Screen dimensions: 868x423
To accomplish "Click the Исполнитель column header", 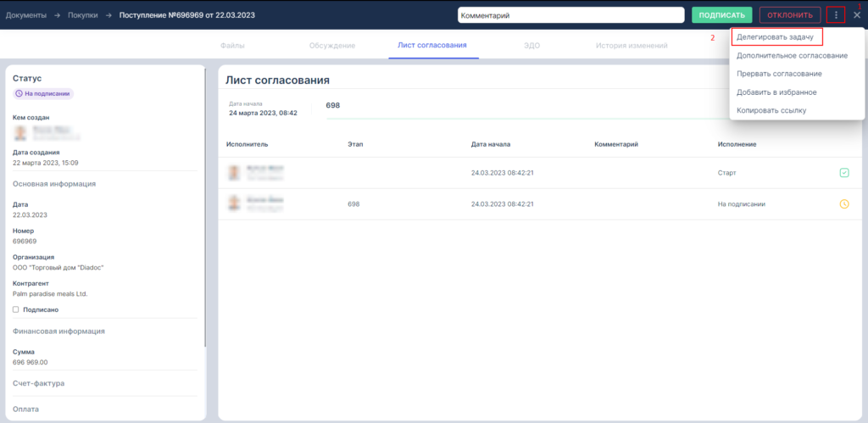I will click(248, 144).
